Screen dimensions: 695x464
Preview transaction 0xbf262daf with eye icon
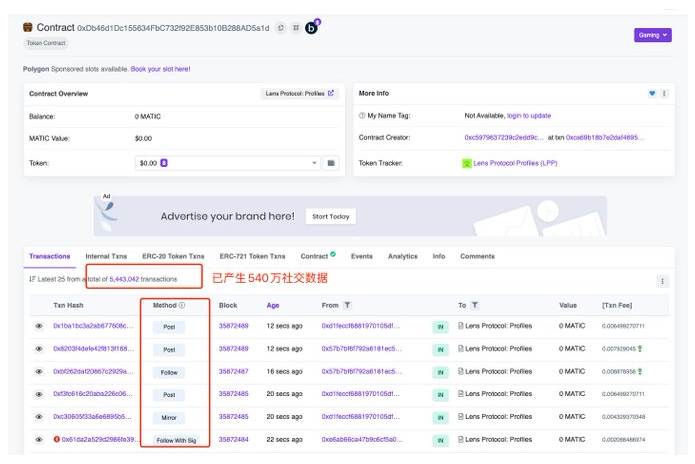pyautogui.click(x=39, y=371)
